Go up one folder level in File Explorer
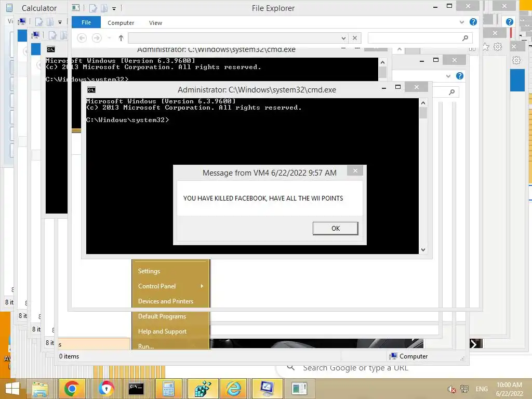This screenshot has width=532, height=399. click(x=121, y=38)
